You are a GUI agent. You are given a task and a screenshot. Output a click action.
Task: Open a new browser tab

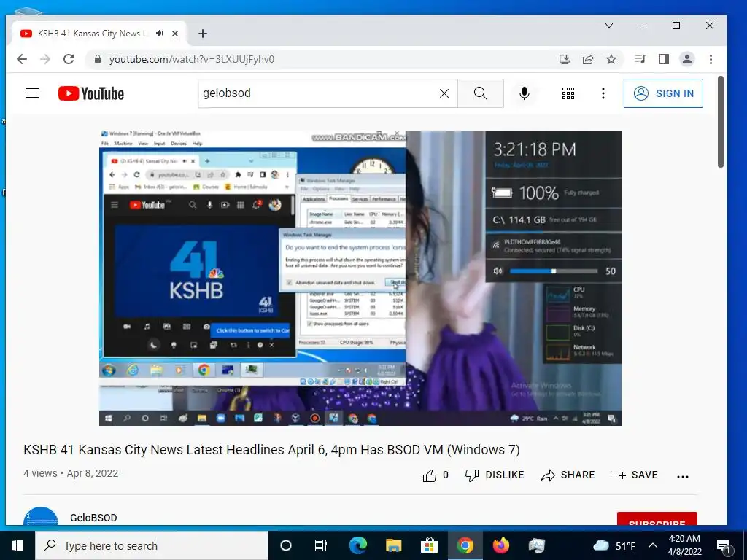(203, 34)
